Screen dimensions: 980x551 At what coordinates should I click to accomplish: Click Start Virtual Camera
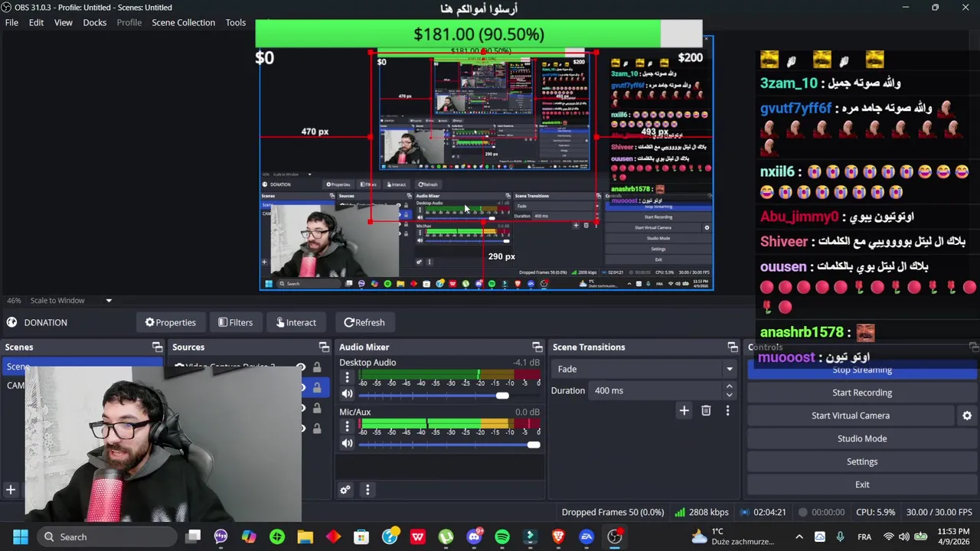[x=851, y=416]
